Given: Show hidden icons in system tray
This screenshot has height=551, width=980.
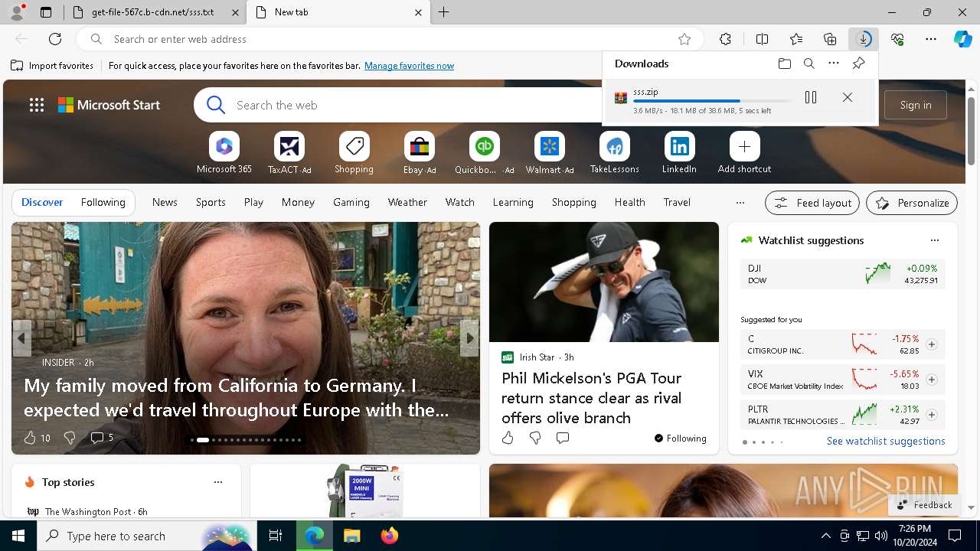Looking at the screenshot, I should coord(825,536).
